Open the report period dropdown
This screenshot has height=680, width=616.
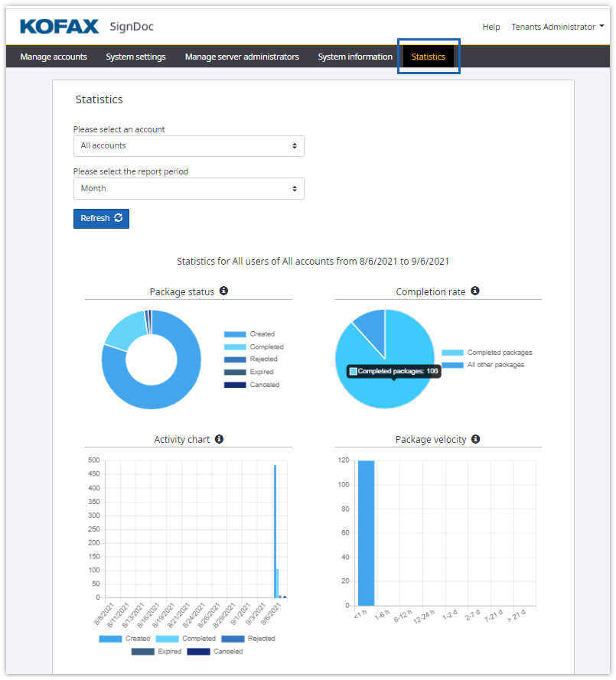pos(188,189)
